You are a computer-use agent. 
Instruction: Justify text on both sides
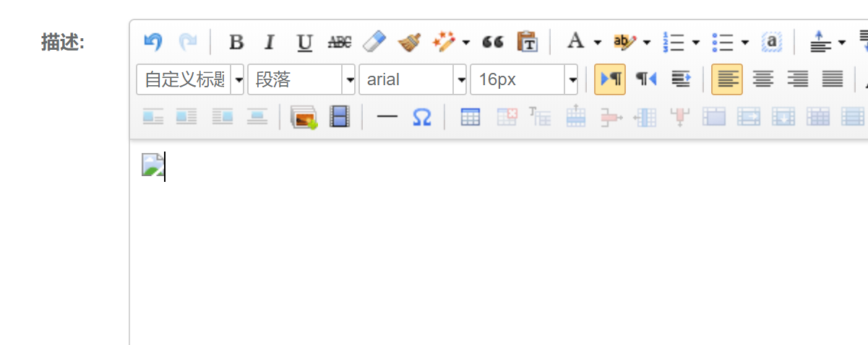pyautogui.click(x=833, y=79)
